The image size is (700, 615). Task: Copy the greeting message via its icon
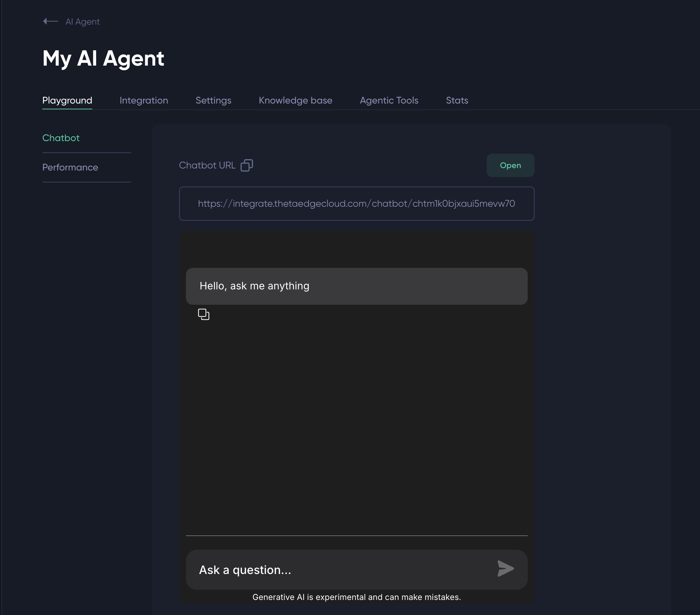pos(203,314)
